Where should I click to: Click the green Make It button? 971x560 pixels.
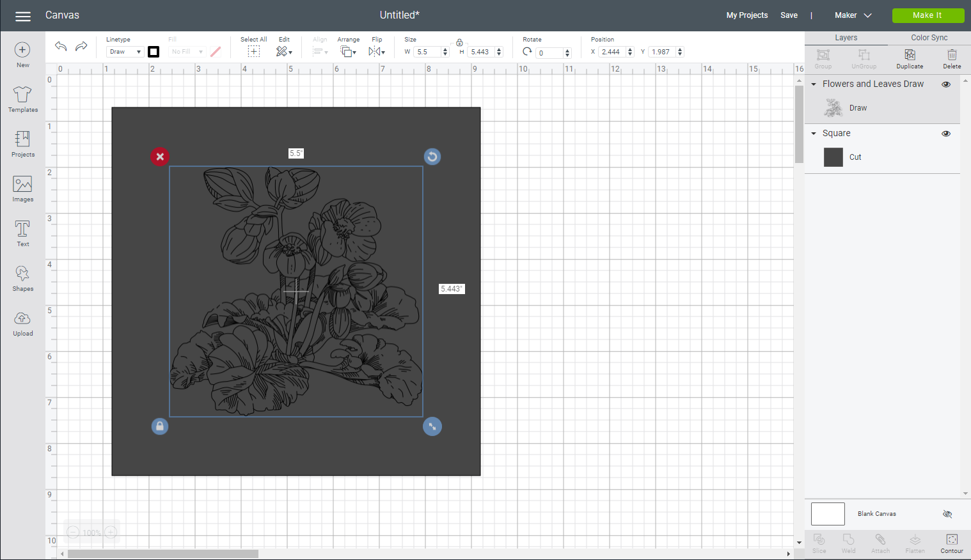tap(928, 15)
